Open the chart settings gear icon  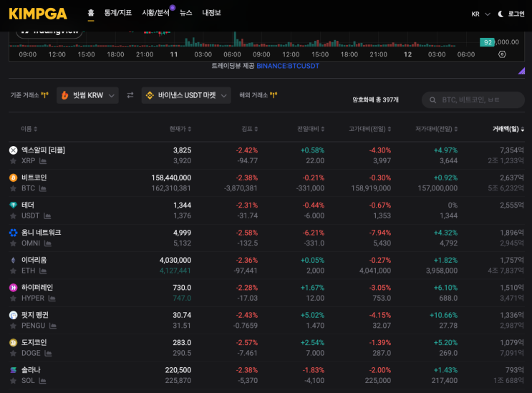tap(502, 54)
